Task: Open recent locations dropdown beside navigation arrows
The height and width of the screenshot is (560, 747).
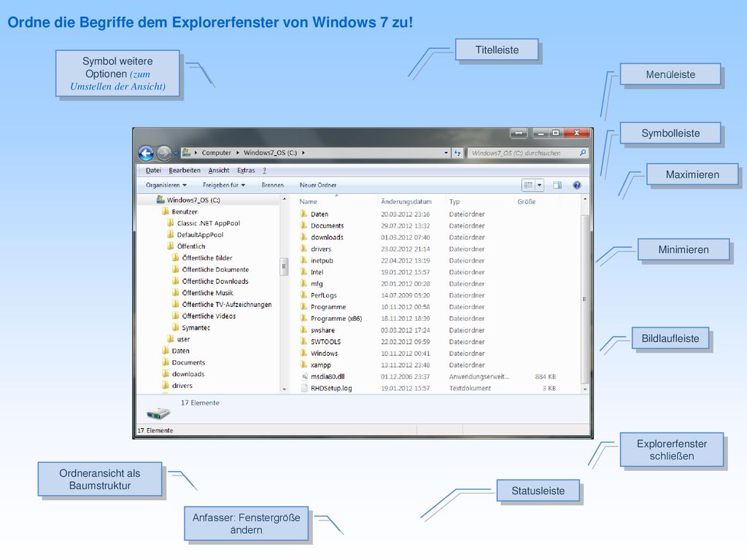Action: pos(176,153)
